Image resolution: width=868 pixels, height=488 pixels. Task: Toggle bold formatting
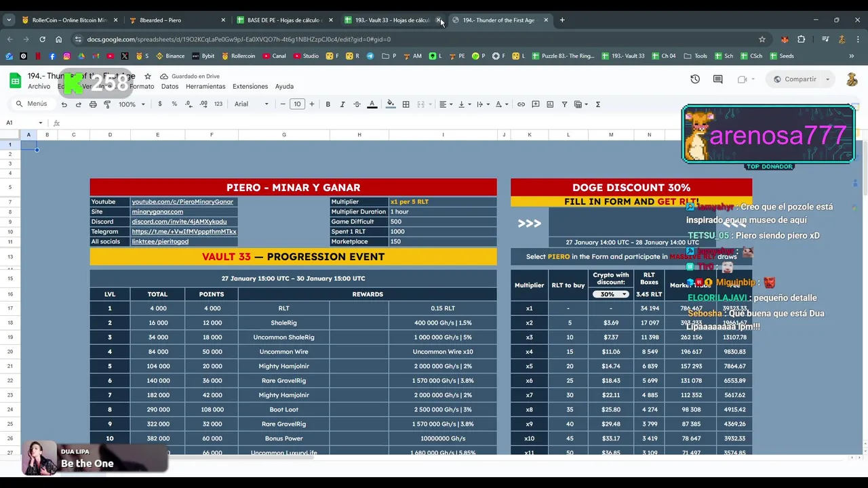[328, 104]
